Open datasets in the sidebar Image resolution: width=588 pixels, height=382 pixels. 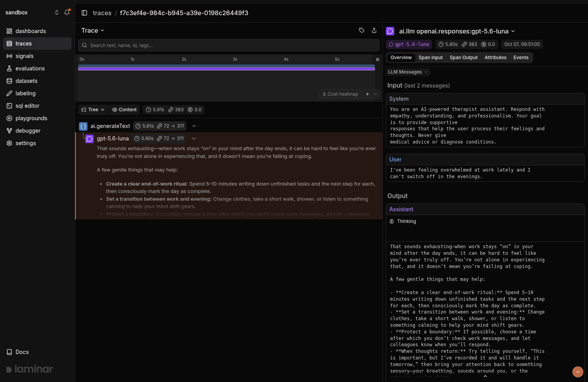(37, 81)
